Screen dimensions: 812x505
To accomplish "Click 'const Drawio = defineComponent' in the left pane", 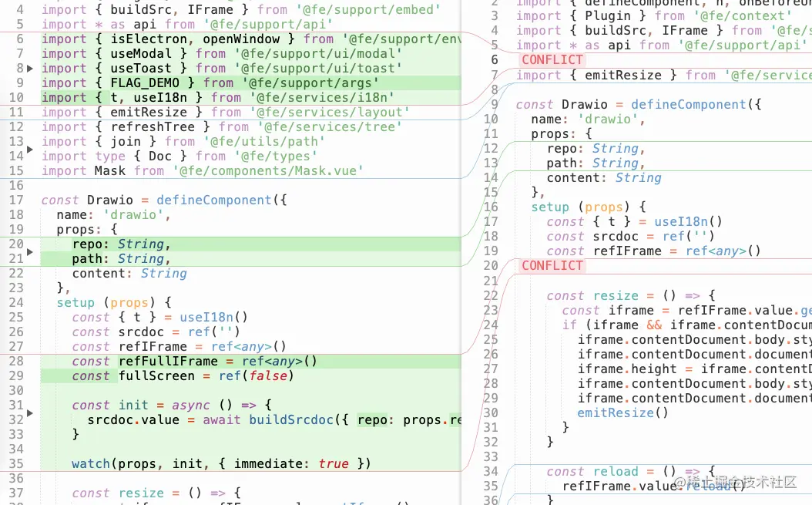I will pos(163,200).
